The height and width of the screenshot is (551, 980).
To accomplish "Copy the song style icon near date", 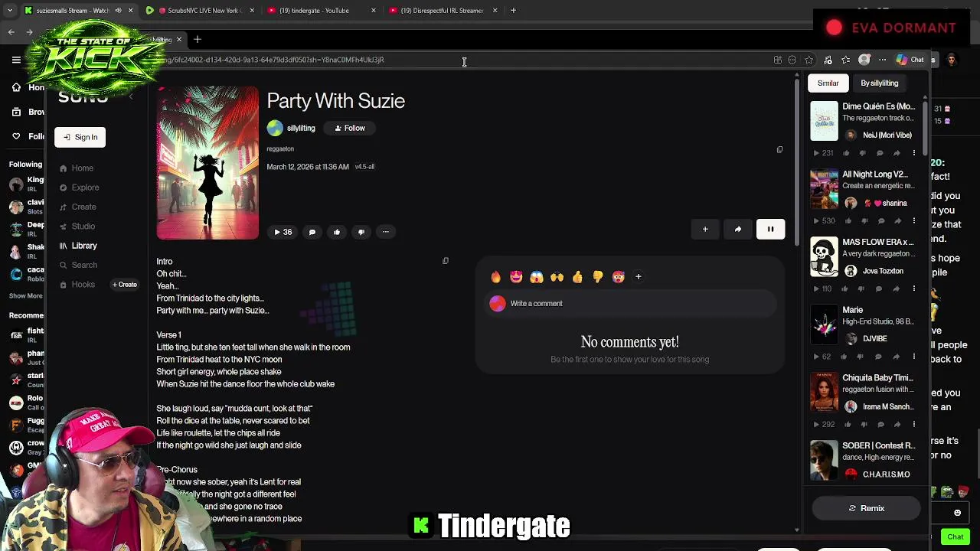I will (779, 150).
